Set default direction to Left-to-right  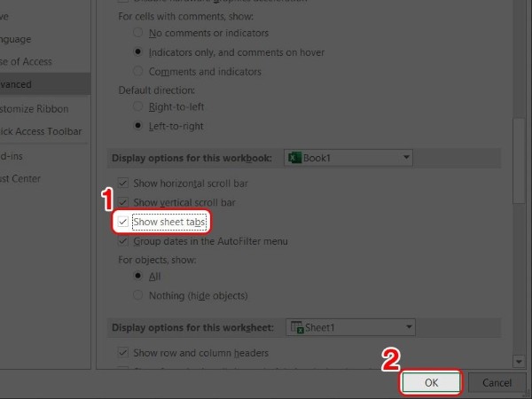pos(137,126)
